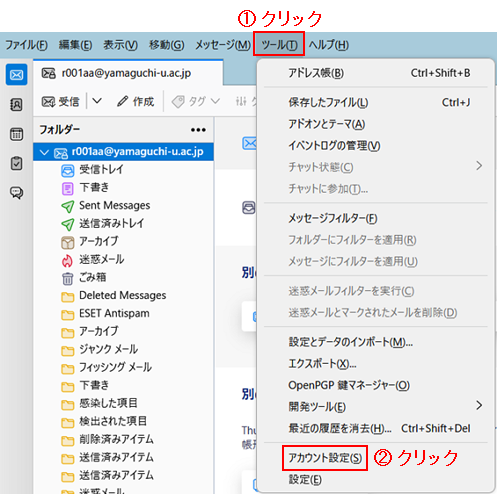Open the 編集(E) menu
This screenshot has width=497, height=494.
click(75, 45)
